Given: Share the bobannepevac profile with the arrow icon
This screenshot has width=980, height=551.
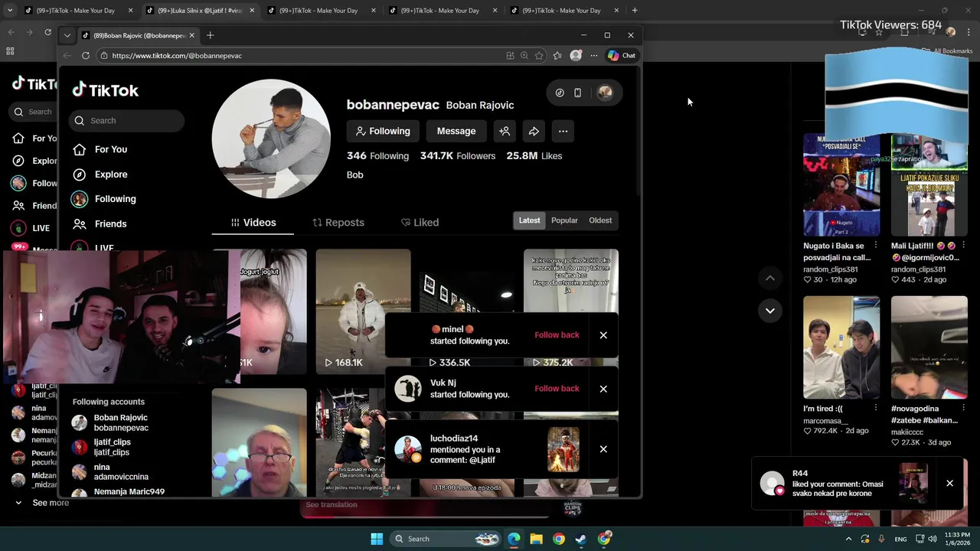Looking at the screenshot, I should [x=534, y=131].
